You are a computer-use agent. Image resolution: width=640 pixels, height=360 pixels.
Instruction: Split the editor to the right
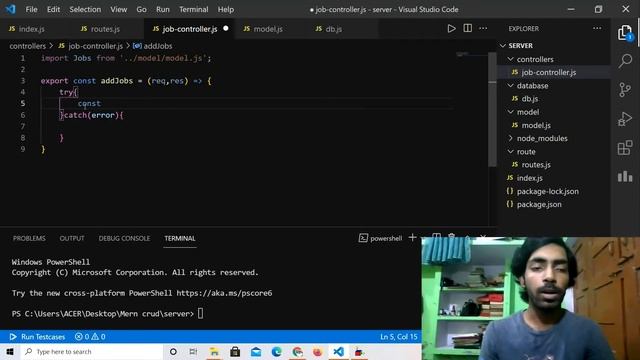pos(467,28)
